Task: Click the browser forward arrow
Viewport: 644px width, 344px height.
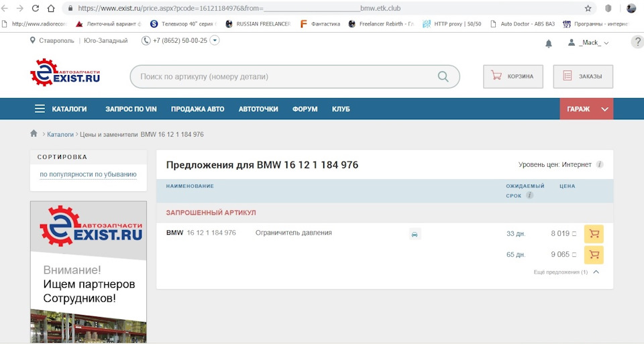Action: tap(19, 8)
